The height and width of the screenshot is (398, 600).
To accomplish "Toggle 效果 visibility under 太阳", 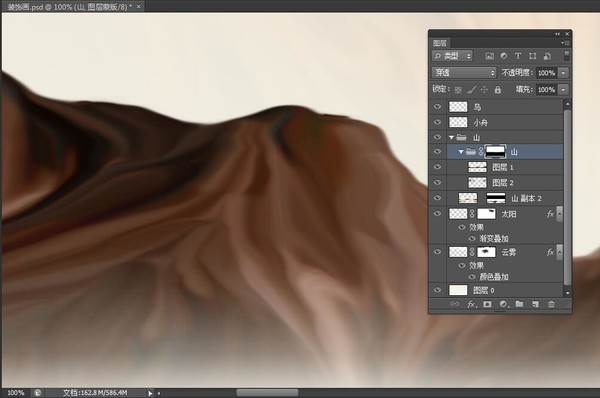I will (x=462, y=227).
